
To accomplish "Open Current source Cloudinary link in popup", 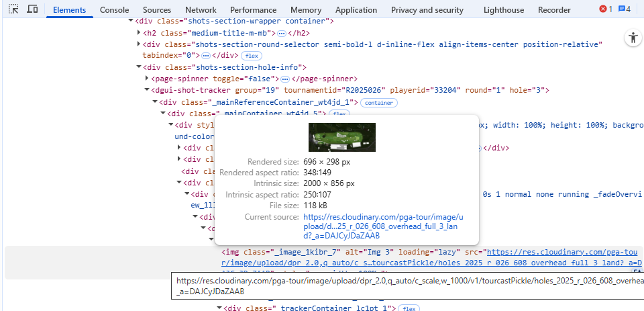I will (x=382, y=226).
